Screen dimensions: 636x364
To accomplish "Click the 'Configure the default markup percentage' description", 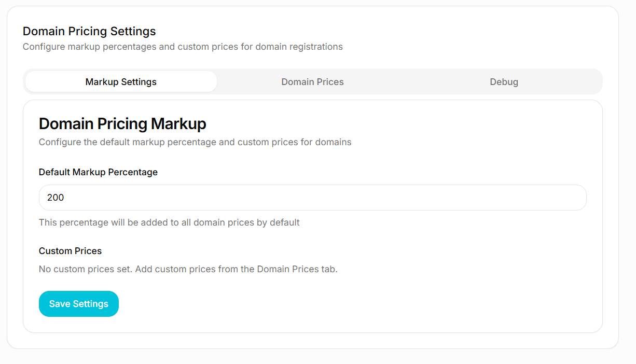I will pos(195,142).
